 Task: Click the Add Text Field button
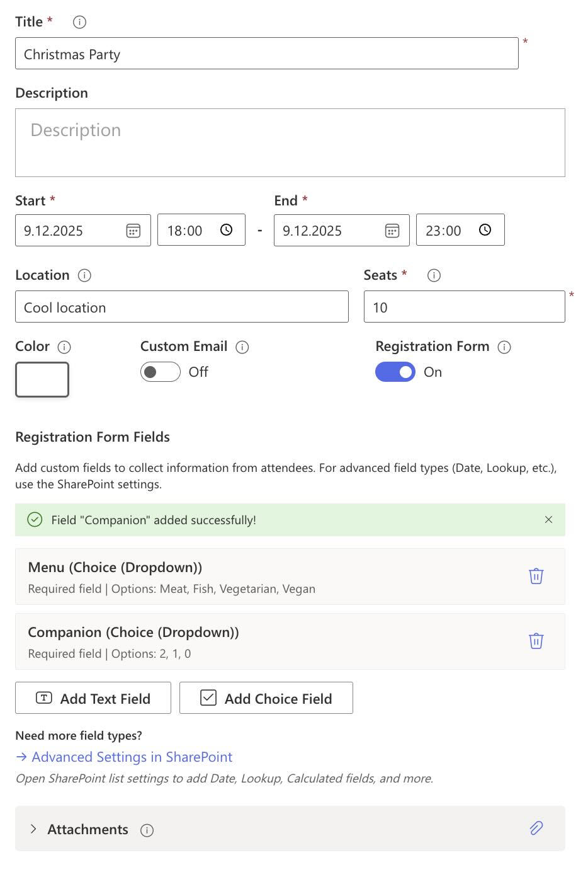(x=93, y=698)
